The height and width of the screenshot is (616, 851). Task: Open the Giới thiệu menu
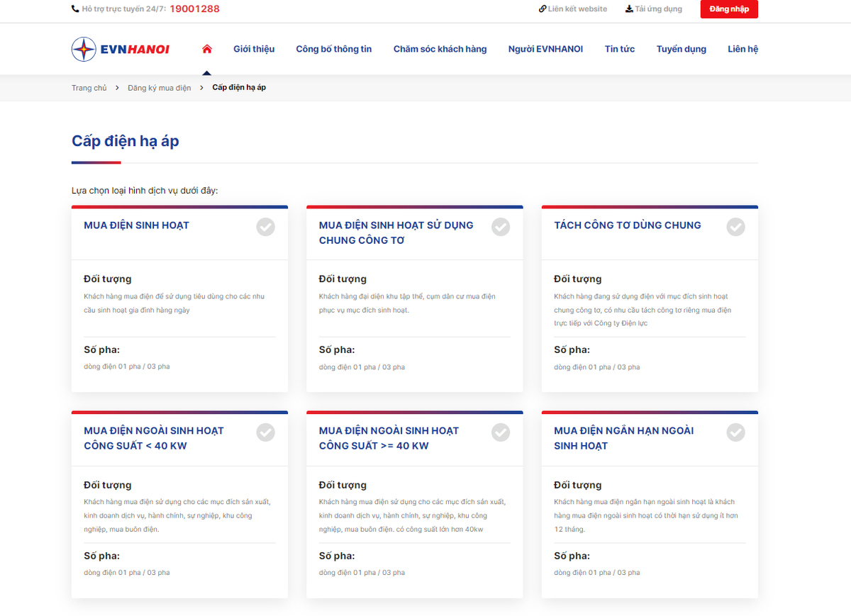pos(254,49)
